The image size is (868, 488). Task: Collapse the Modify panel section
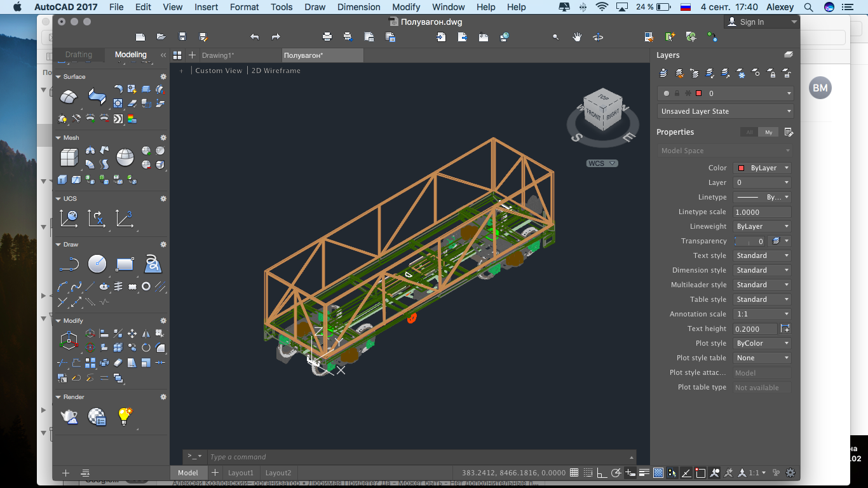(x=58, y=321)
